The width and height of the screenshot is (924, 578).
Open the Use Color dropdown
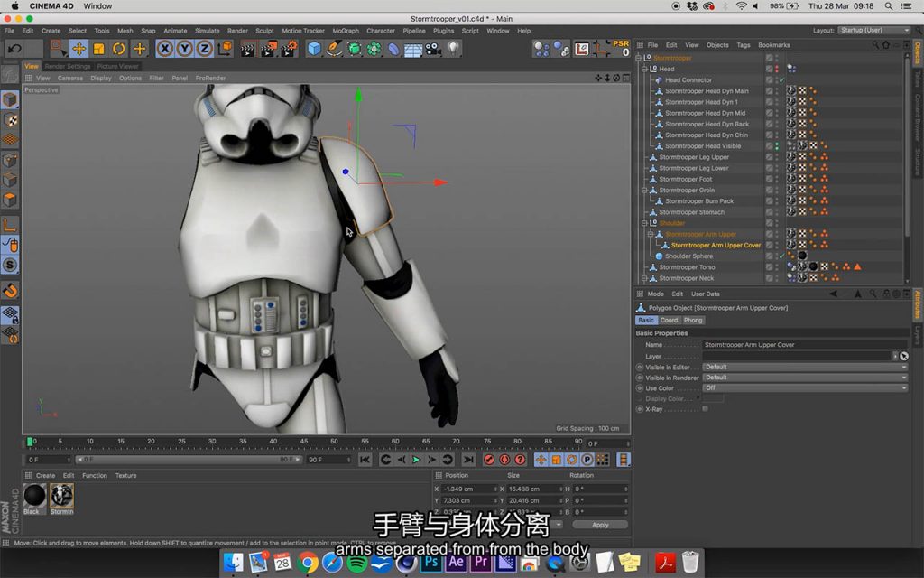point(805,388)
